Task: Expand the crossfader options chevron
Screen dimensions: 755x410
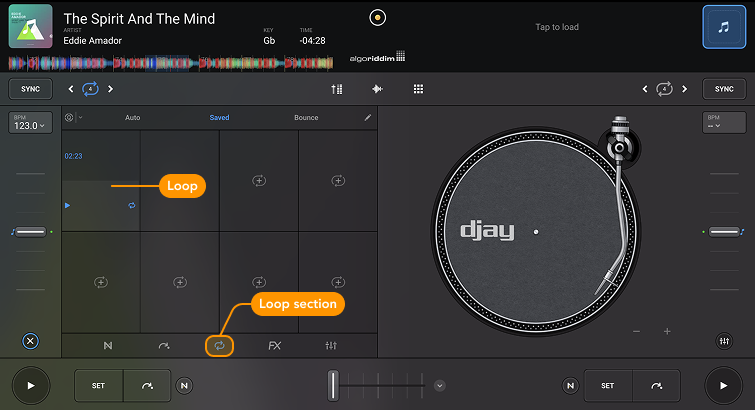Action: coord(439,385)
